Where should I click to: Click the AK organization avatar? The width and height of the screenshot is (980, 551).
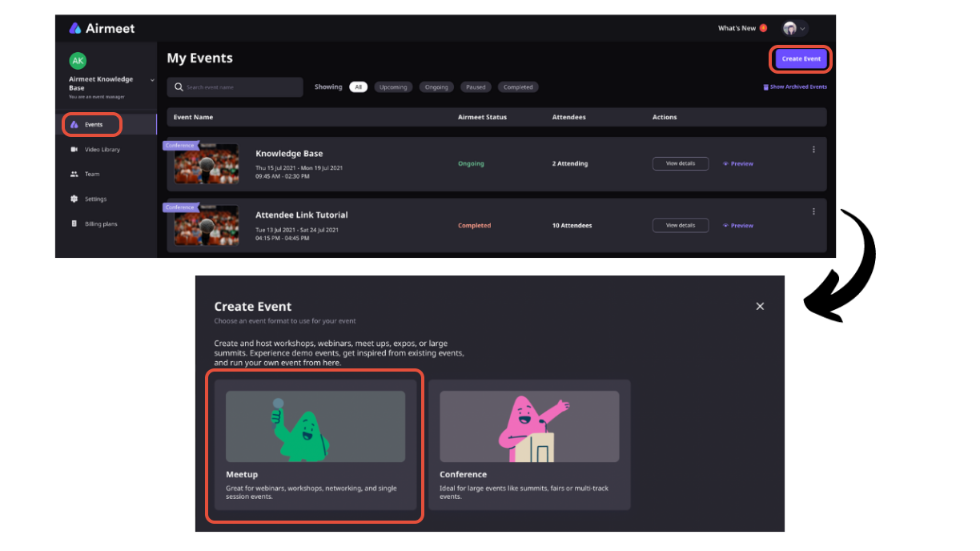coord(78,61)
